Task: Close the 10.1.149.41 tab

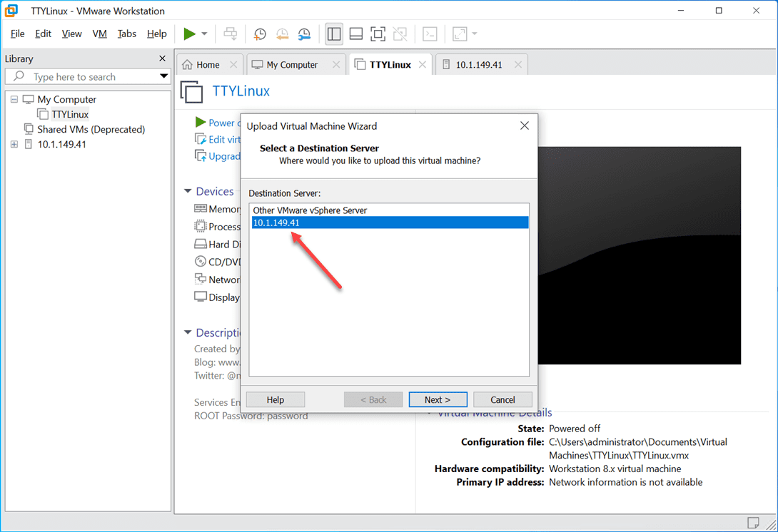Action: [518, 64]
